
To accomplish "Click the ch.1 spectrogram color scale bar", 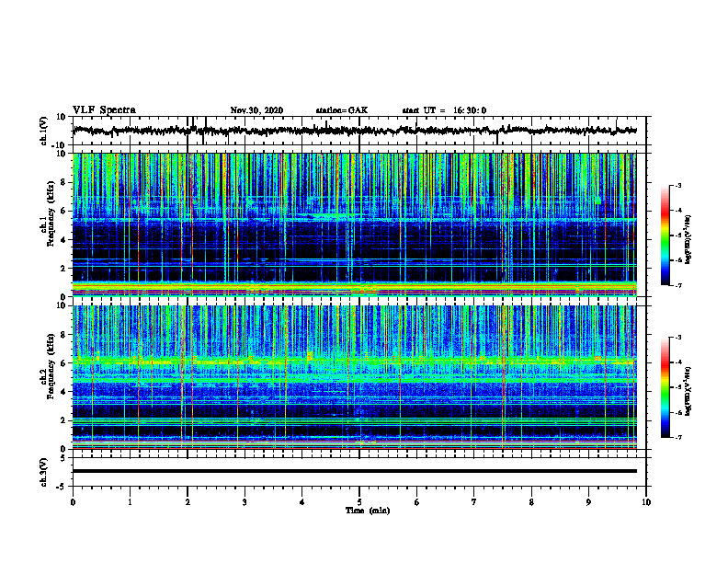I will tap(665, 236).
